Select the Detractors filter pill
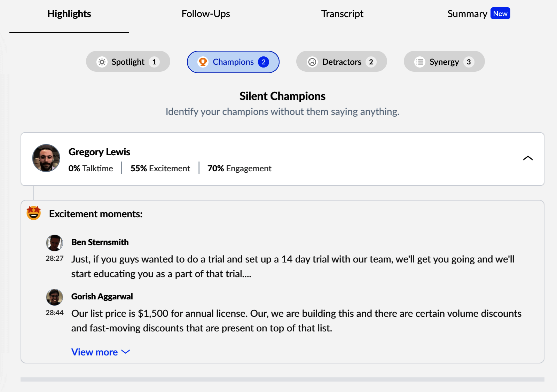The height and width of the screenshot is (392, 557). (341, 62)
